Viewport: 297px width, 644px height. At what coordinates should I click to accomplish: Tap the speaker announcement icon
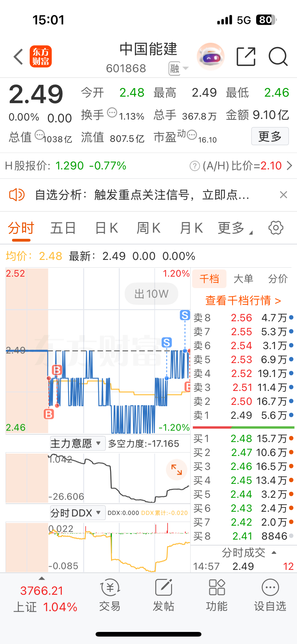[x=17, y=195]
